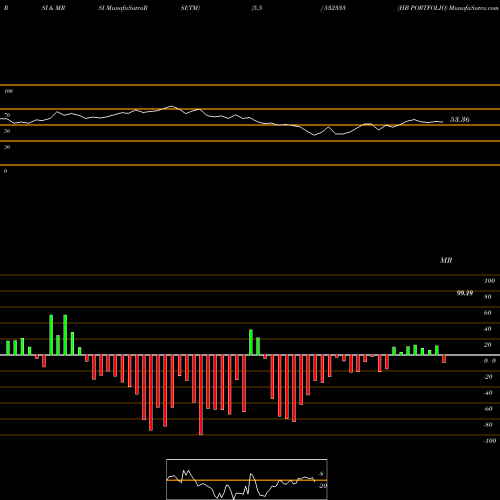Click the SI(TM) header label
This screenshot has height=500, width=500.
tap(190, 8)
